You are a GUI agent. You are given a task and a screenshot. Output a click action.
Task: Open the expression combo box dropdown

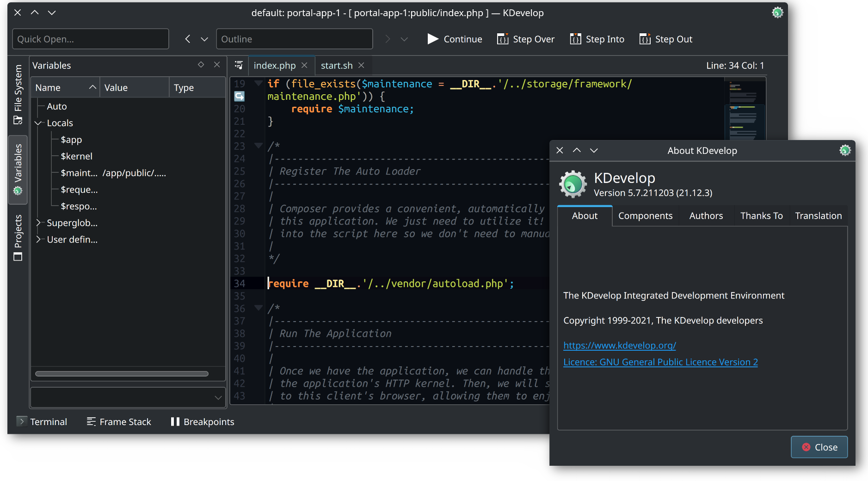click(218, 397)
